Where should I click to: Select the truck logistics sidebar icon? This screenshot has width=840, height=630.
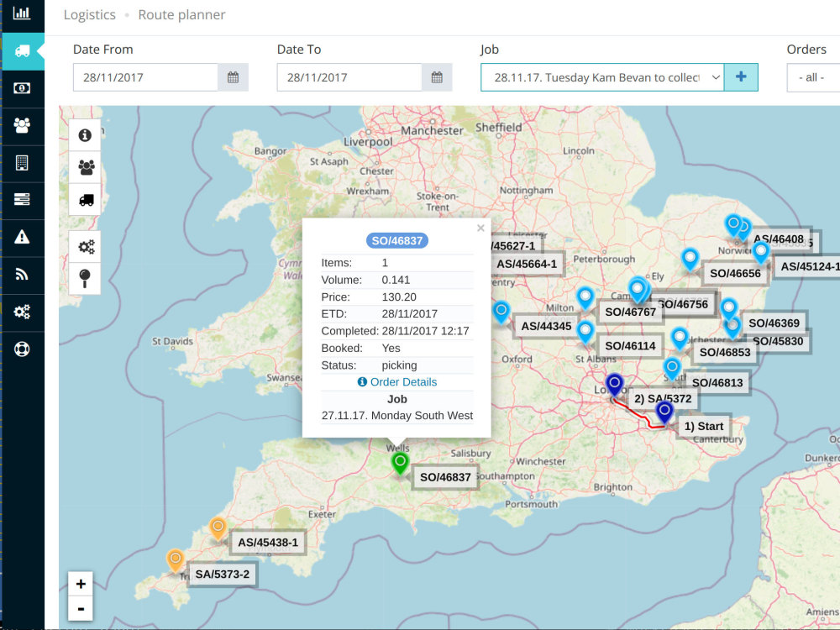point(22,51)
